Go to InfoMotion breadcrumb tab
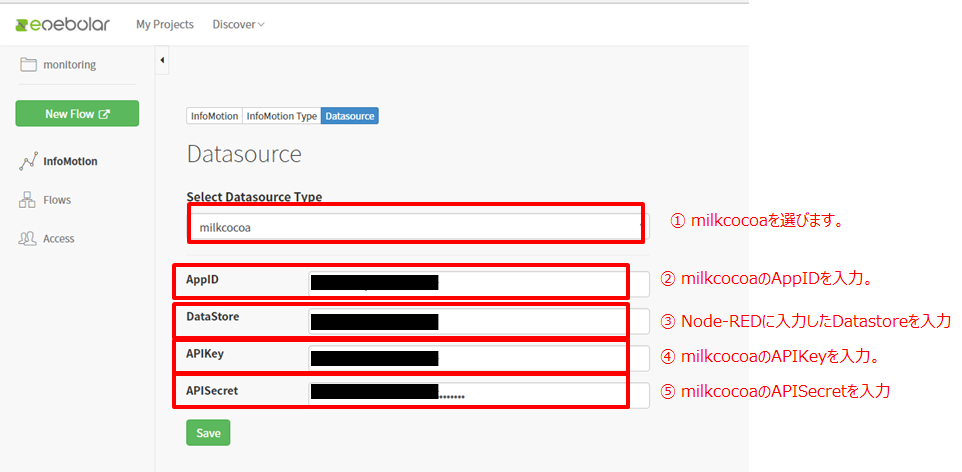 tap(214, 116)
